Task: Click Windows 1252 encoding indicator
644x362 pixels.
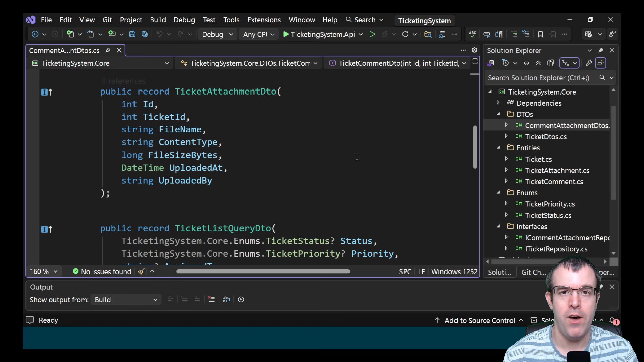Action: [x=454, y=271]
